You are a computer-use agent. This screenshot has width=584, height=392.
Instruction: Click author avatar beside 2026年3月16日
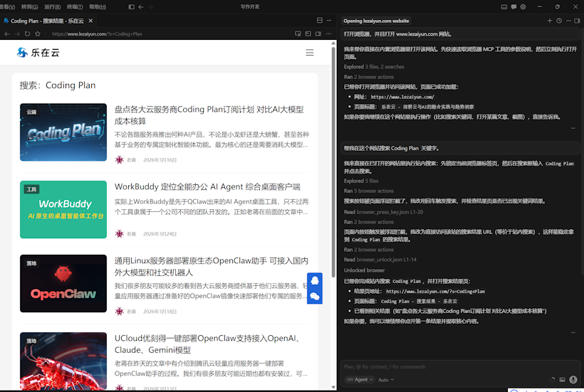pyautogui.click(x=119, y=160)
